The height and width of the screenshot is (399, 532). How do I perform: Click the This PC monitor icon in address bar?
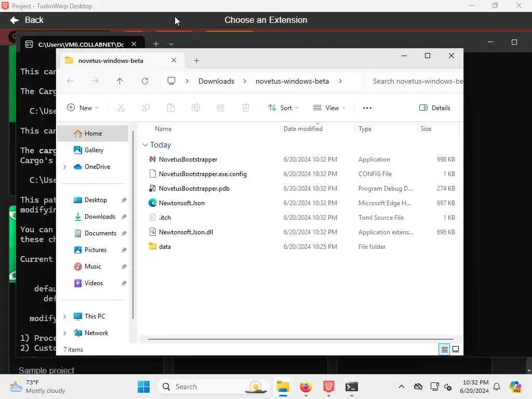click(171, 81)
